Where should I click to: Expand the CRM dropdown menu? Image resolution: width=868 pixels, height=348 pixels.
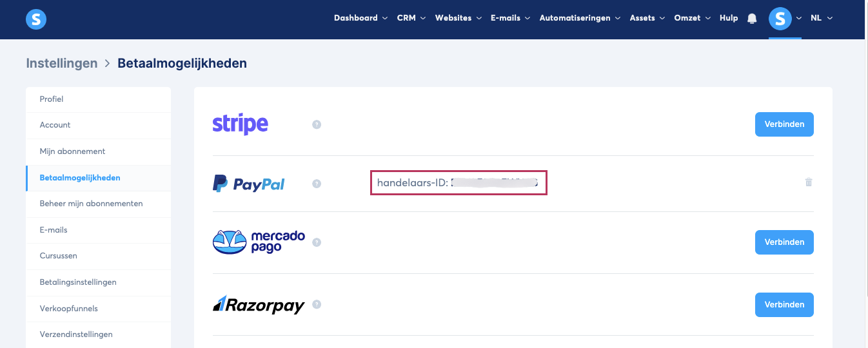pos(411,18)
